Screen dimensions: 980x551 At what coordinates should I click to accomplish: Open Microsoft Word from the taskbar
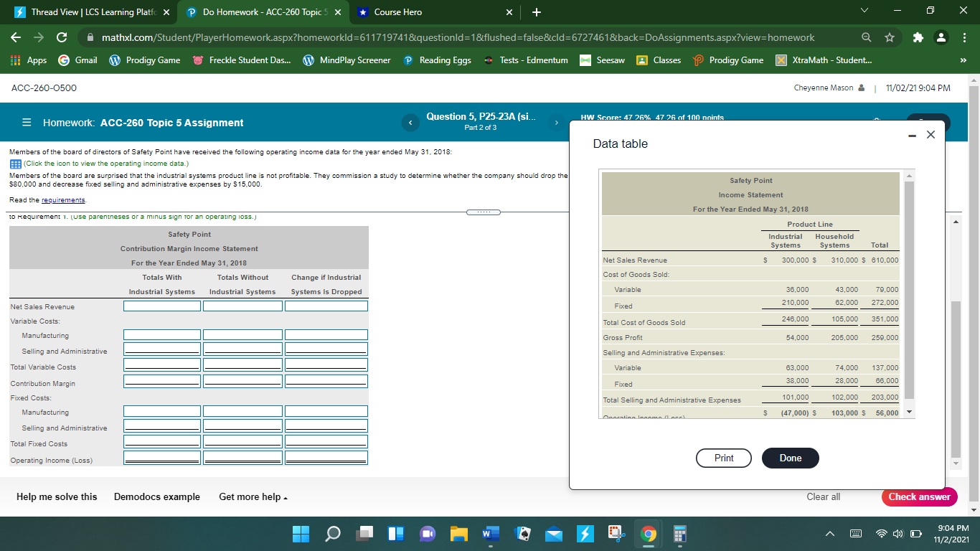point(491,534)
